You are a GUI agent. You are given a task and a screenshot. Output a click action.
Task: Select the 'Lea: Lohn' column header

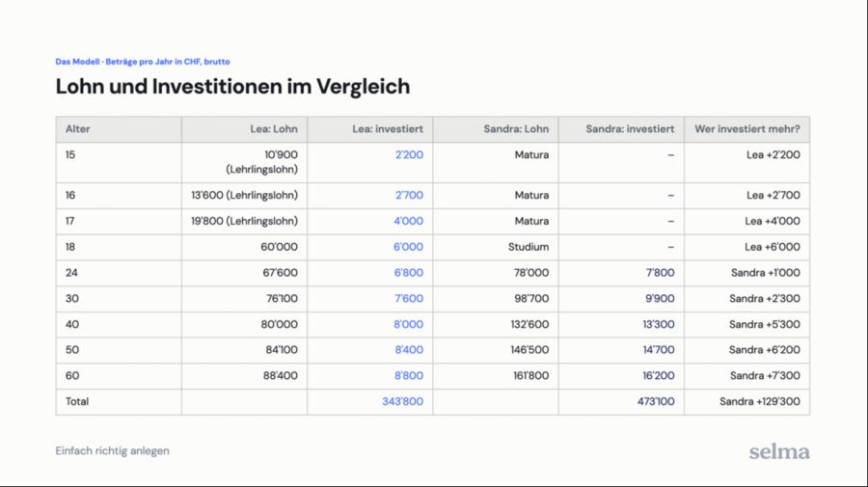pyautogui.click(x=244, y=129)
